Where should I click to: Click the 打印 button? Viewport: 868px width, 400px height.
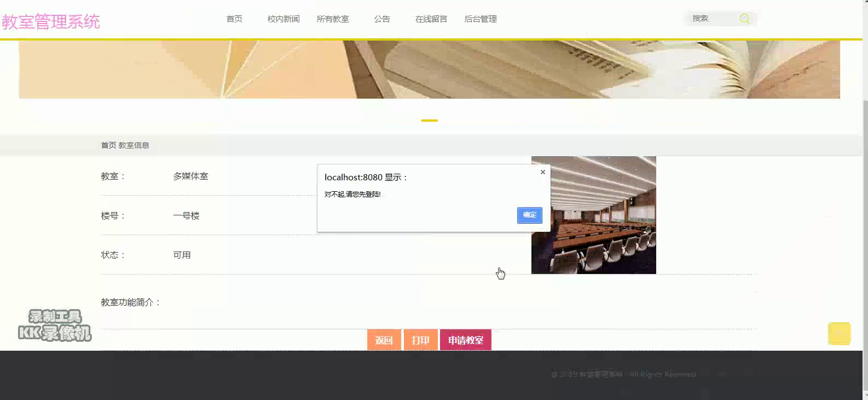420,340
